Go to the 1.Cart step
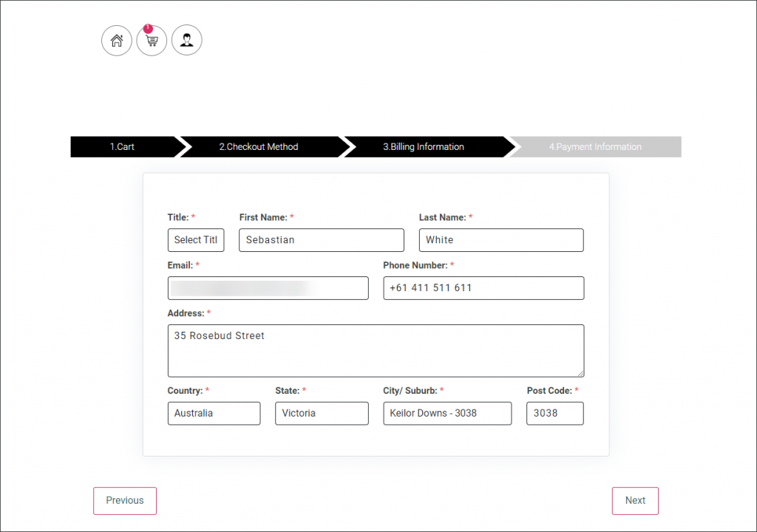The height and width of the screenshot is (532, 757). click(x=122, y=147)
